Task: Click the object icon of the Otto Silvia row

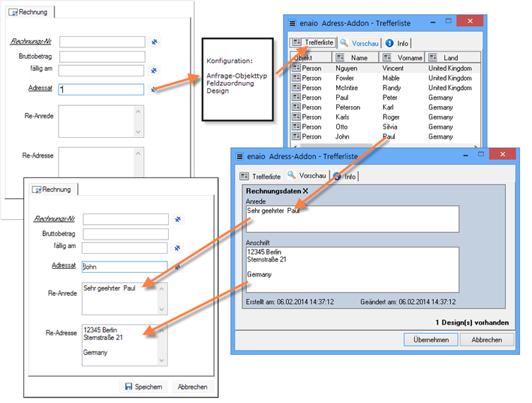Action: [x=295, y=127]
